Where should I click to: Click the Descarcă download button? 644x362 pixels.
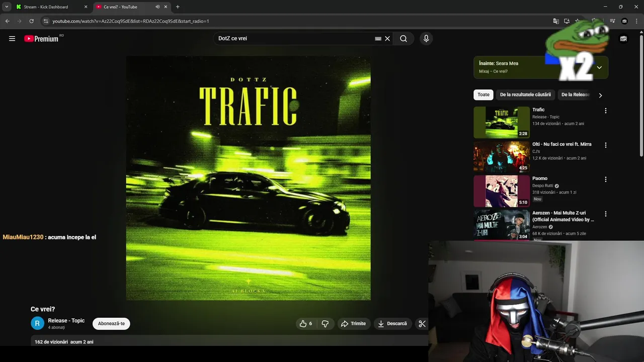click(x=392, y=324)
